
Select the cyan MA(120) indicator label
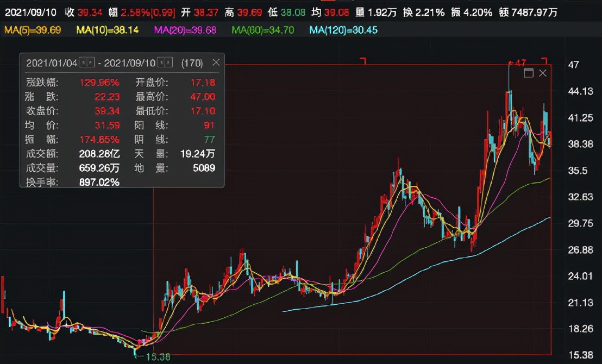point(343,30)
